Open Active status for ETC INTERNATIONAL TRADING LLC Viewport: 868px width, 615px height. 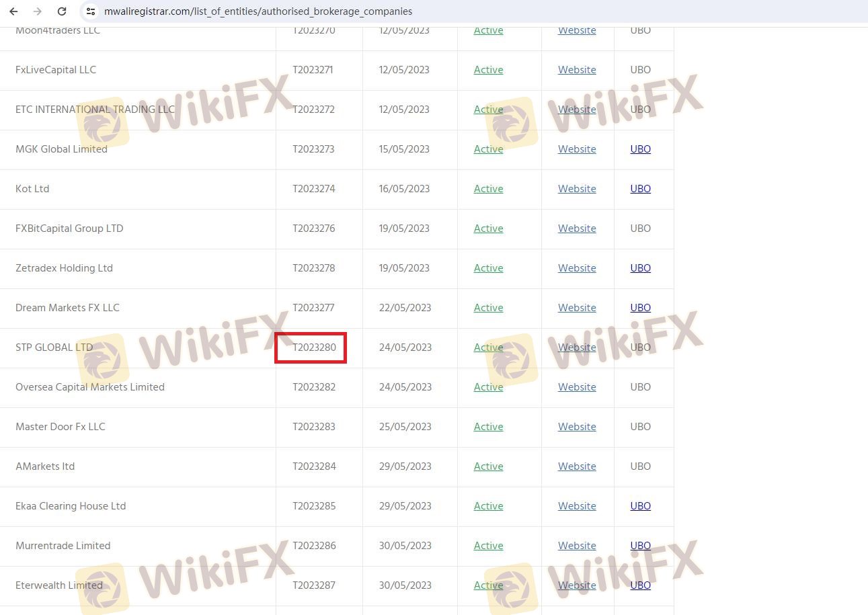click(488, 110)
